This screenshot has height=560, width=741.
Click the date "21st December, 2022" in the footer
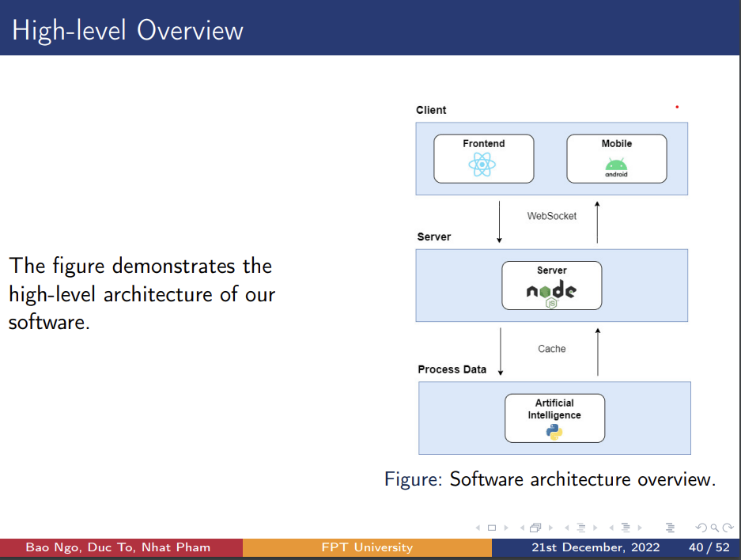click(595, 547)
